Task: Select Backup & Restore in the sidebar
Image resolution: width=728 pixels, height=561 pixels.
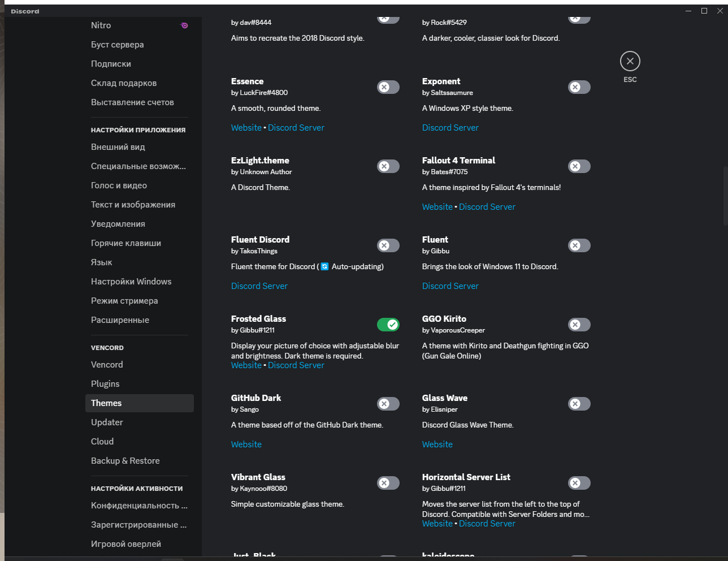Action: pyautogui.click(x=125, y=460)
